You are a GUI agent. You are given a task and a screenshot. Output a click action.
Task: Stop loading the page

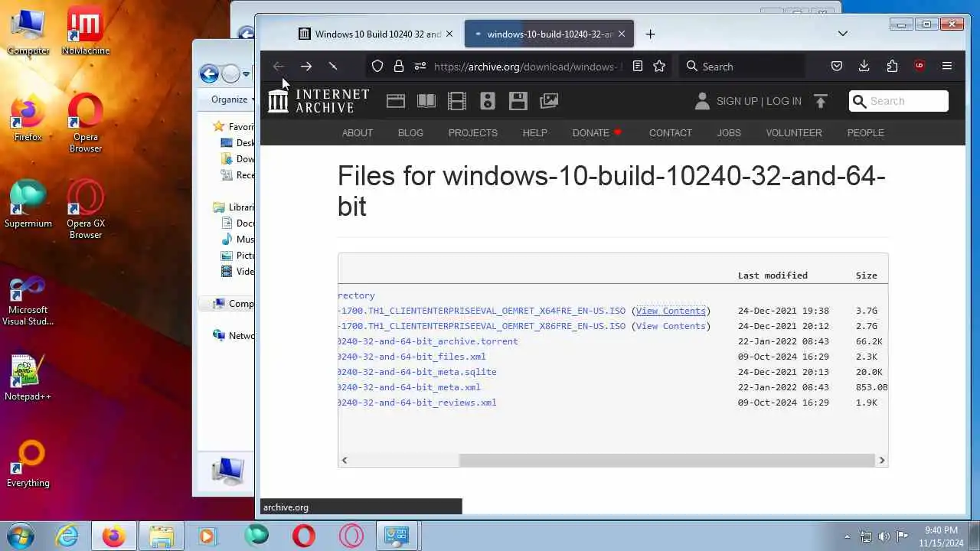pos(333,67)
